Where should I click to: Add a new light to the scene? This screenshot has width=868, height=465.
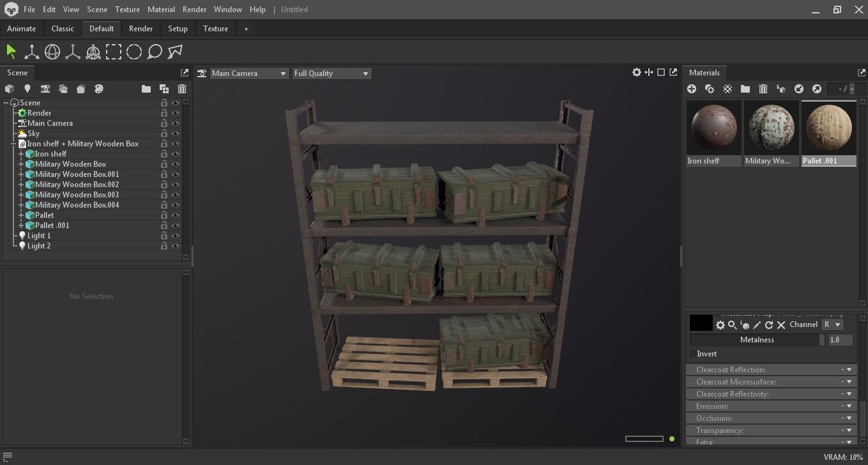[x=27, y=89]
